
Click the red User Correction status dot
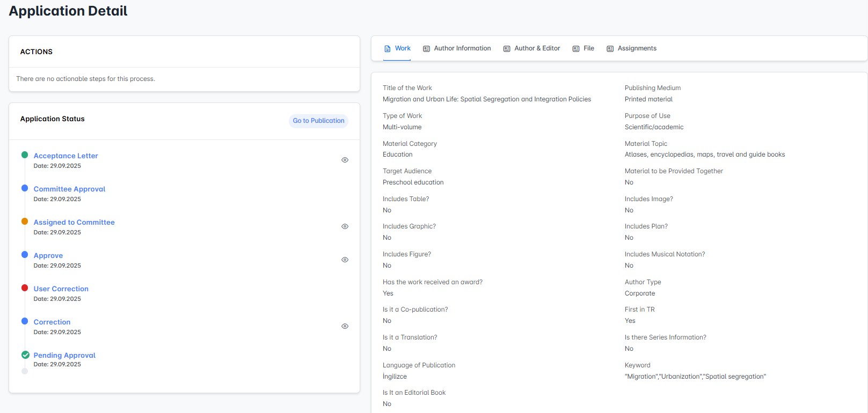(25, 288)
